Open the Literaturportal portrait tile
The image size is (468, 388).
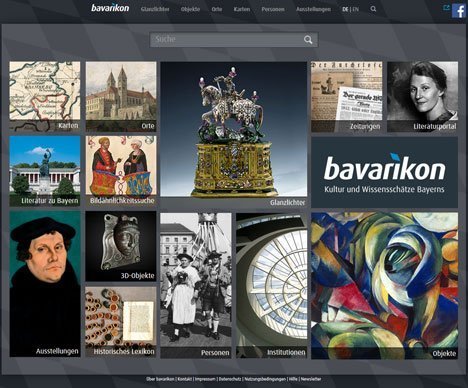[x=422, y=97]
